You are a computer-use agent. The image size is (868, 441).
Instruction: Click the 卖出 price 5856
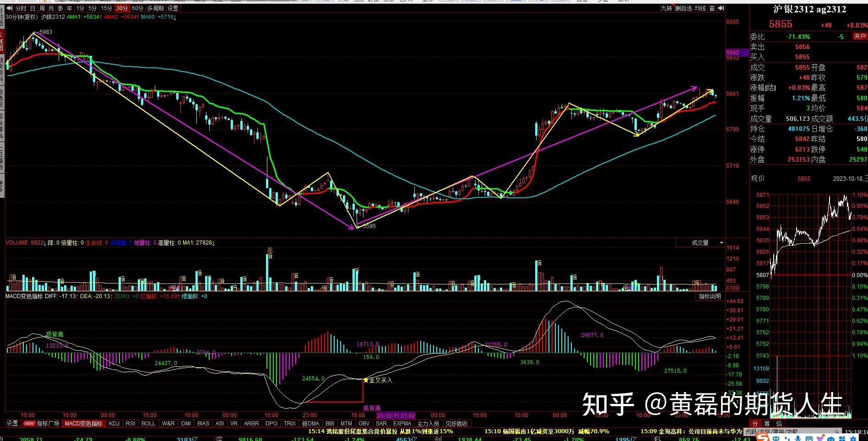(802, 47)
